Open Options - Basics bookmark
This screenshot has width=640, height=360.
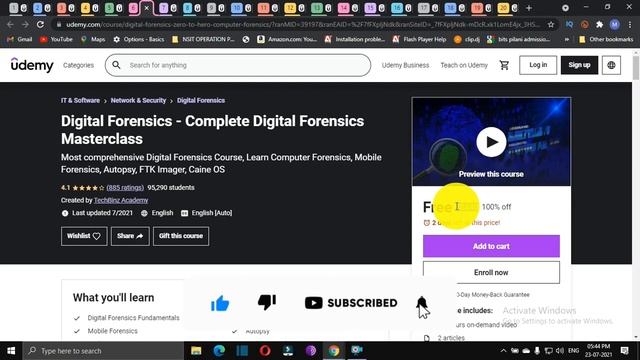pyautogui.click(x=139, y=39)
